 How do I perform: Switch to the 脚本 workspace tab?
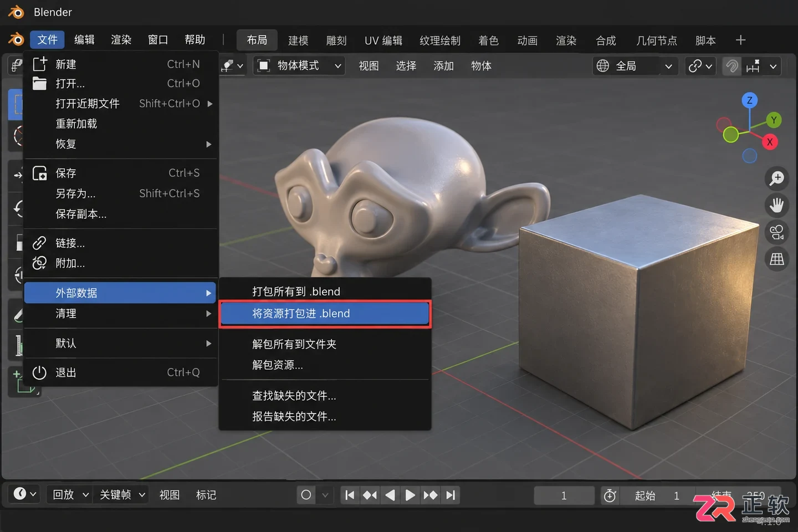[705, 41]
